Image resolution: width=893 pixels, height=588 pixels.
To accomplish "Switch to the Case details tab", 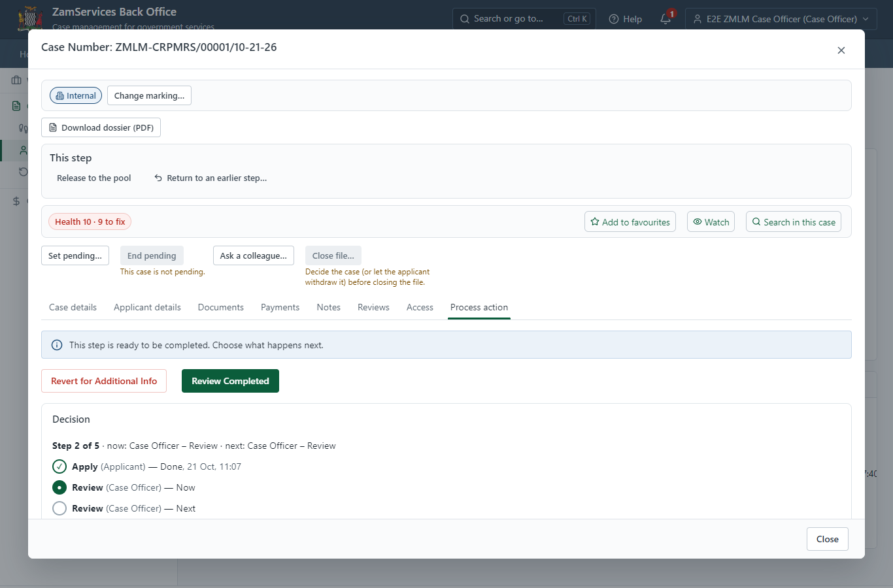I will click(x=73, y=307).
